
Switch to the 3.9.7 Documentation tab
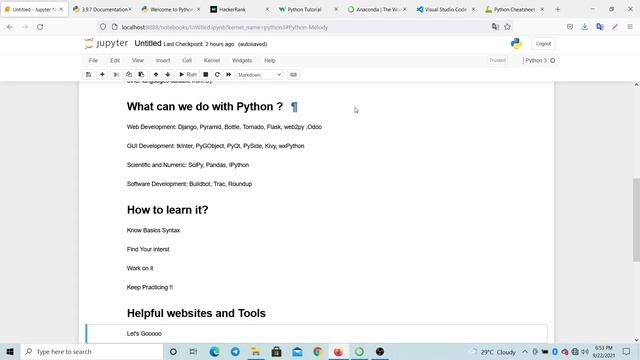click(x=103, y=9)
